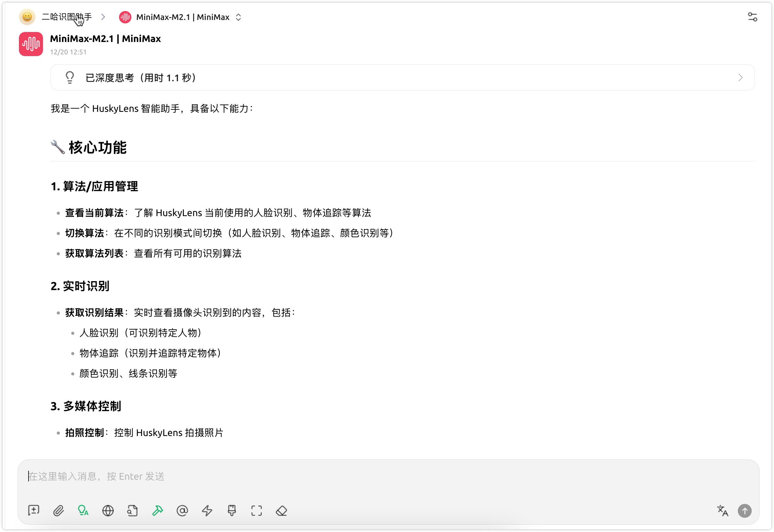Open knowledge base file-search icon
The image size is (774, 532).
click(x=133, y=511)
